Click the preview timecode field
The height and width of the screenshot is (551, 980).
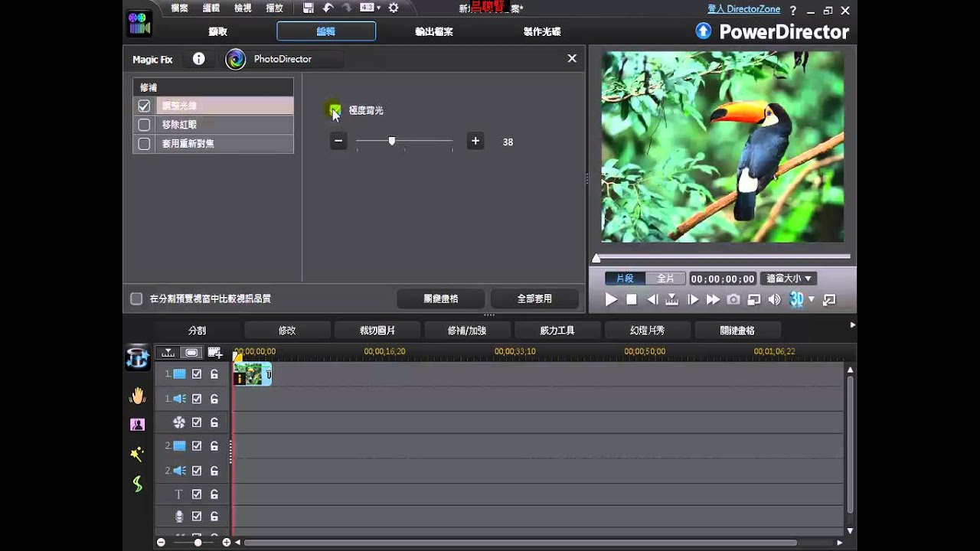723,279
